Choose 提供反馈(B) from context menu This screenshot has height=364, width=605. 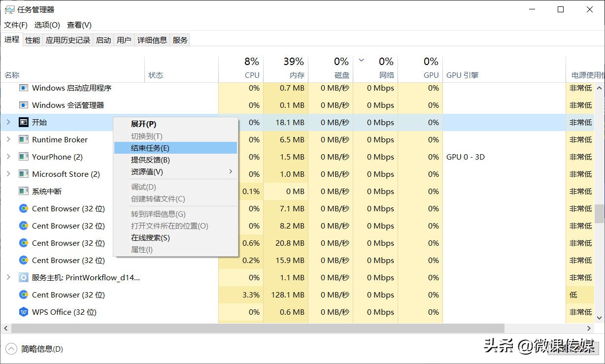[x=175, y=160]
